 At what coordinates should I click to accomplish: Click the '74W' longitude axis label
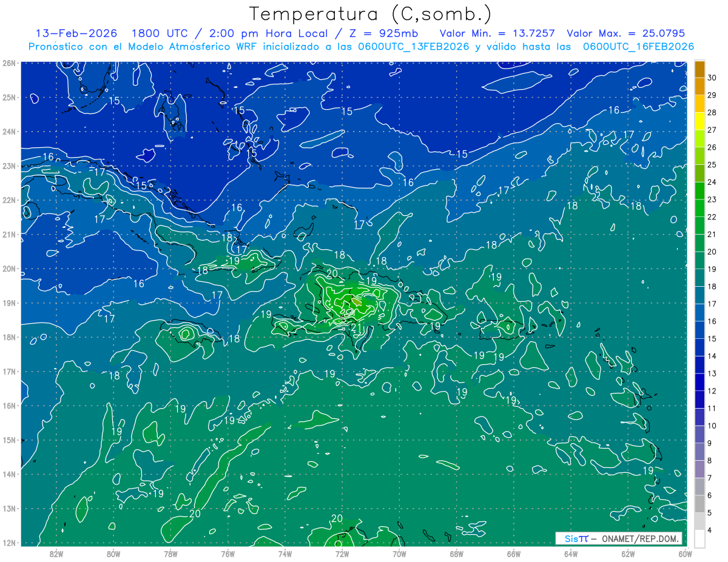(285, 554)
